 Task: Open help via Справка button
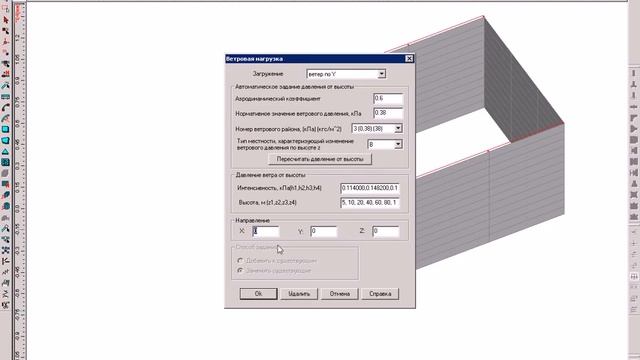tap(380, 294)
